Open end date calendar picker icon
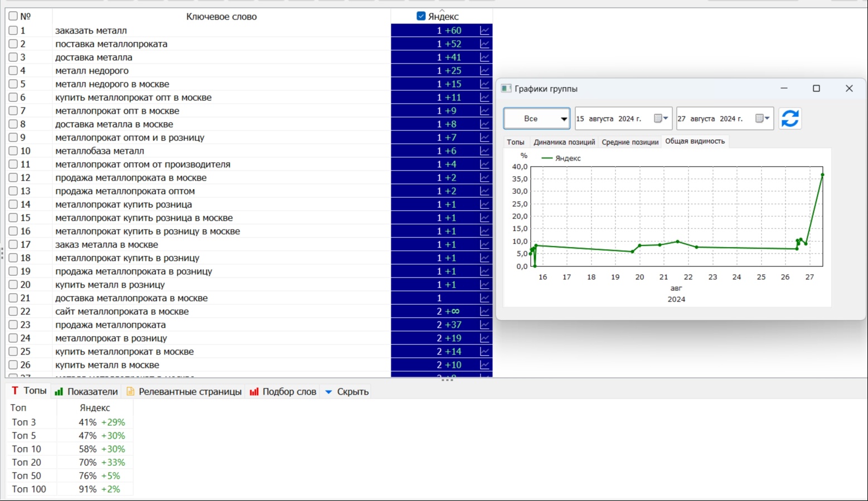 click(x=762, y=118)
